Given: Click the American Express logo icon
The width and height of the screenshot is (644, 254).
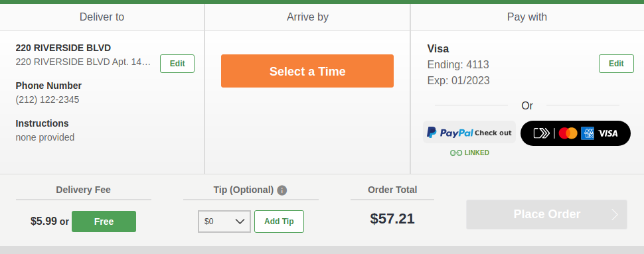Looking at the screenshot, I should point(588,133).
